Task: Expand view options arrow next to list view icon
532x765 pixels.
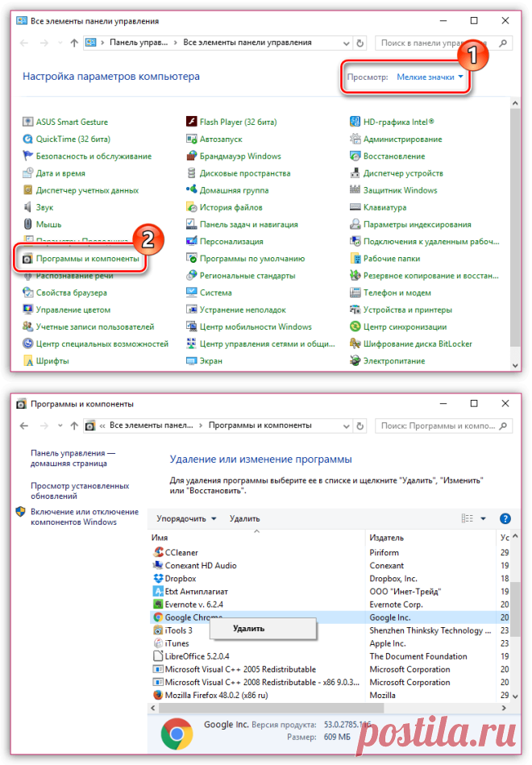Action: 483,518
